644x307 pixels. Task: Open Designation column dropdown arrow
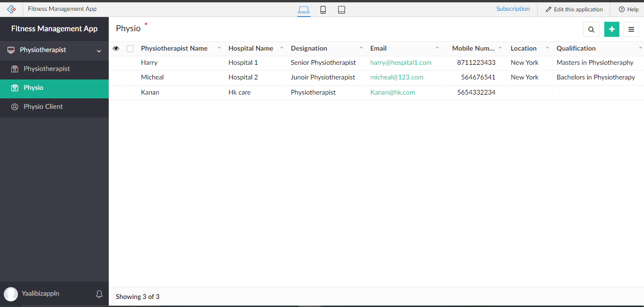coord(361,48)
